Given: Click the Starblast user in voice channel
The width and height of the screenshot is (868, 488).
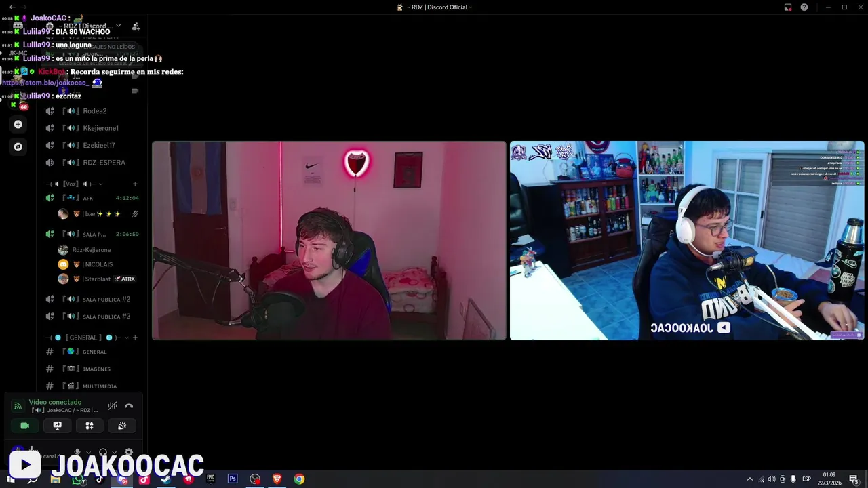Looking at the screenshot, I should tap(99, 279).
